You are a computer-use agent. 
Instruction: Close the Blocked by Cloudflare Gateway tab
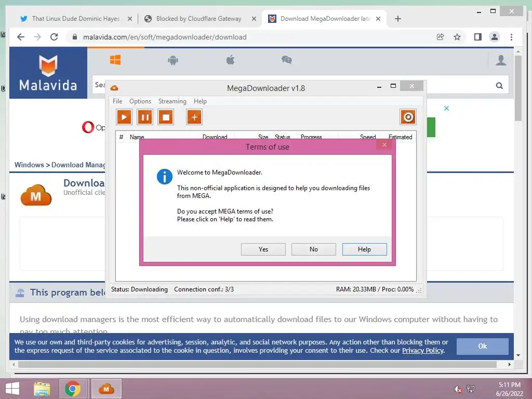click(x=254, y=19)
